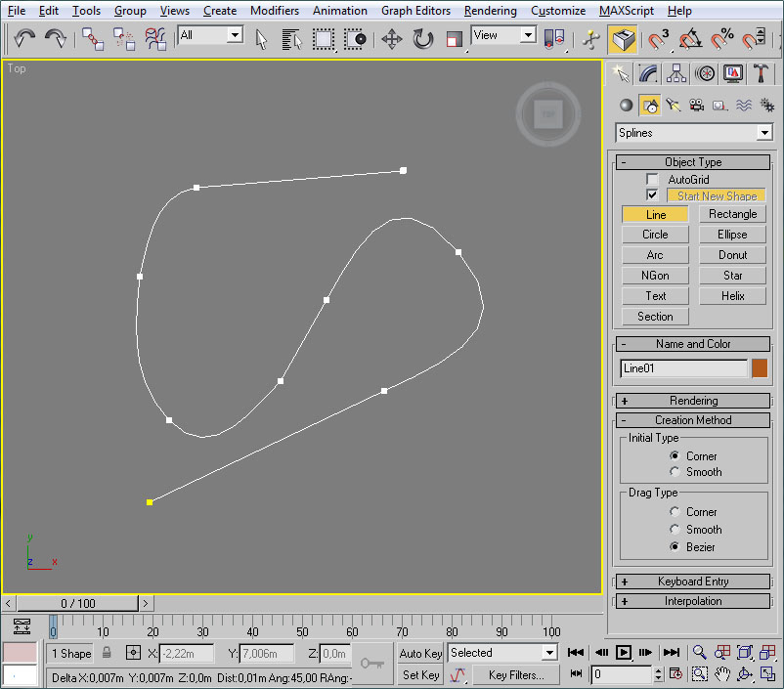Open the Splines category dropdown
Screen dimensions: 784x689
[763, 133]
